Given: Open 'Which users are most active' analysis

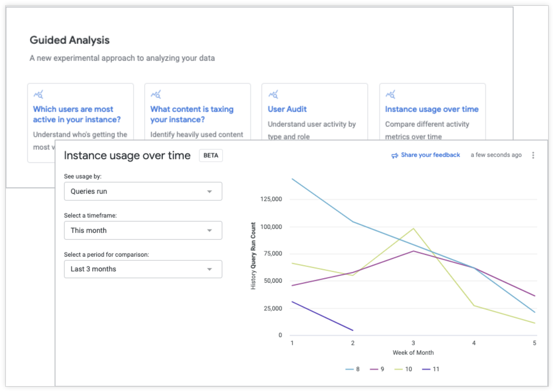Looking at the screenshot, I should pos(77,114).
